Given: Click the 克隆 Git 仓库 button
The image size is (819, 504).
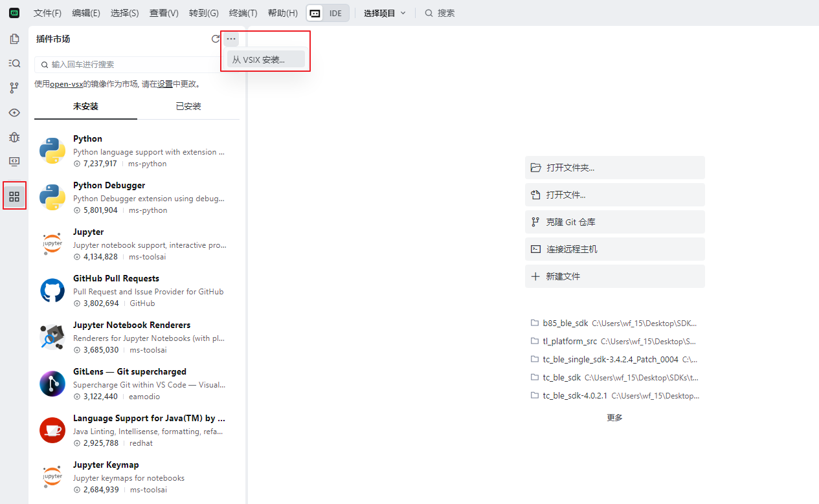Looking at the screenshot, I should [x=614, y=222].
